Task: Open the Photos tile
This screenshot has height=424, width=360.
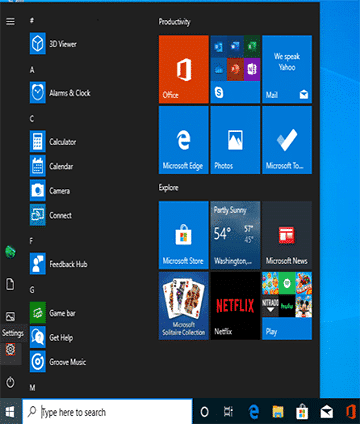Action: tap(235, 140)
